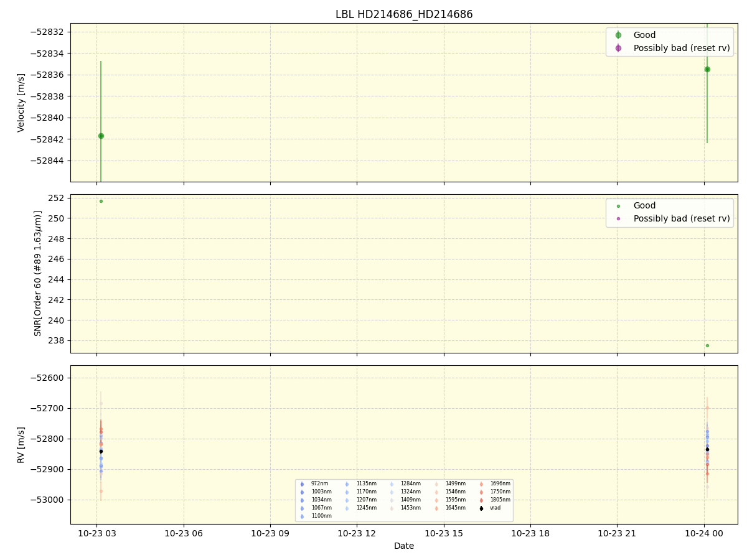Image resolution: width=747 pixels, height=560 pixels.
Task: Click the −52800 RV tick label
Action: coord(47,439)
